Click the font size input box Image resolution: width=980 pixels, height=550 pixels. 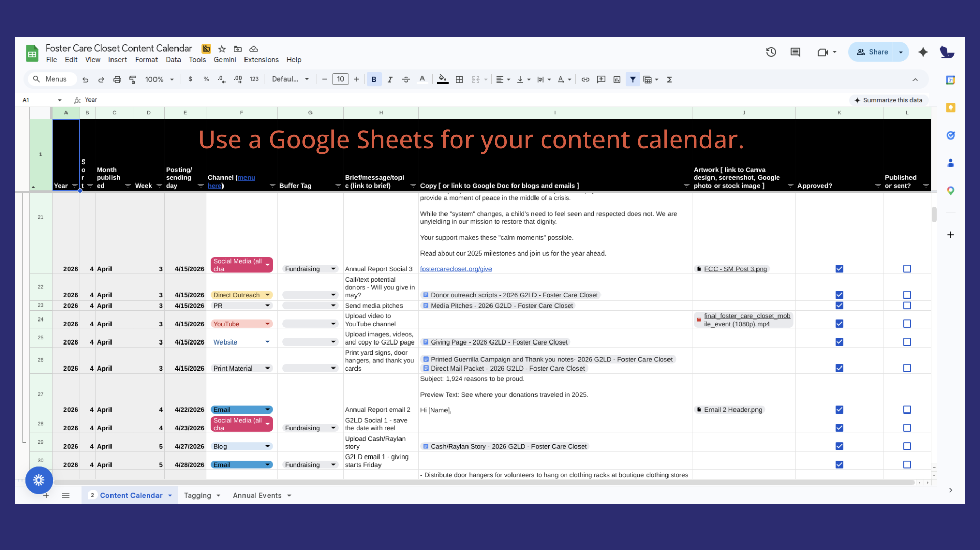coord(340,79)
